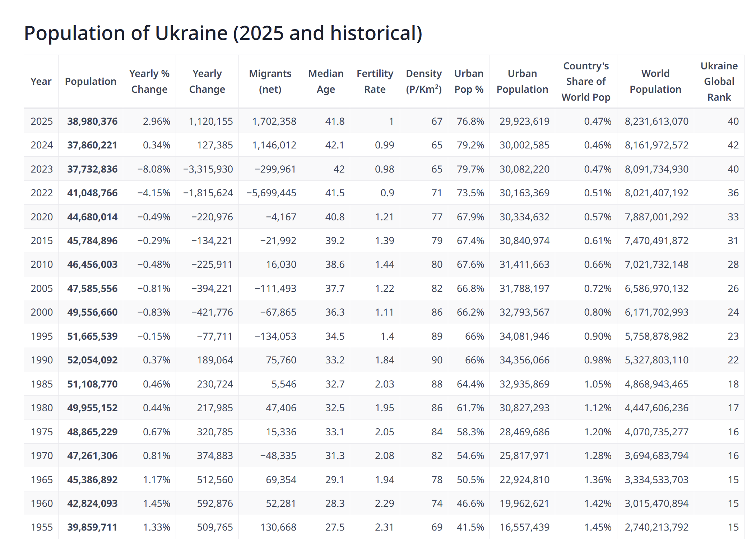This screenshot has width=756, height=541.
Task: Click yearly change value −3,315,930
Action: tap(208, 169)
